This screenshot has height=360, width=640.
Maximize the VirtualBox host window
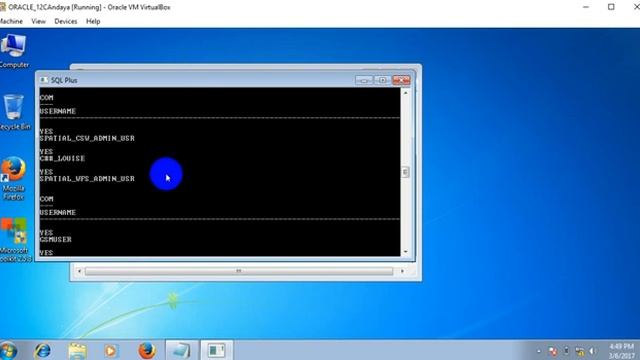pos(611,7)
